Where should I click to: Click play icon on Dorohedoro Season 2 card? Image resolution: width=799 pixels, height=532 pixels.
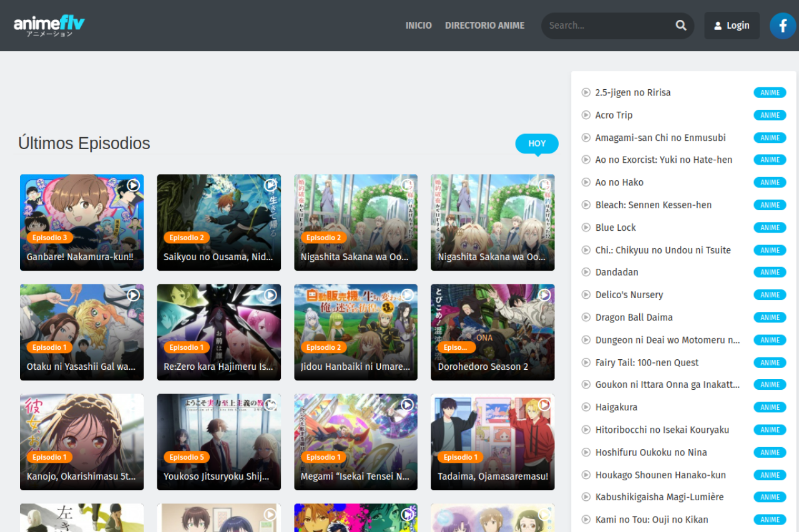point(544,295)
